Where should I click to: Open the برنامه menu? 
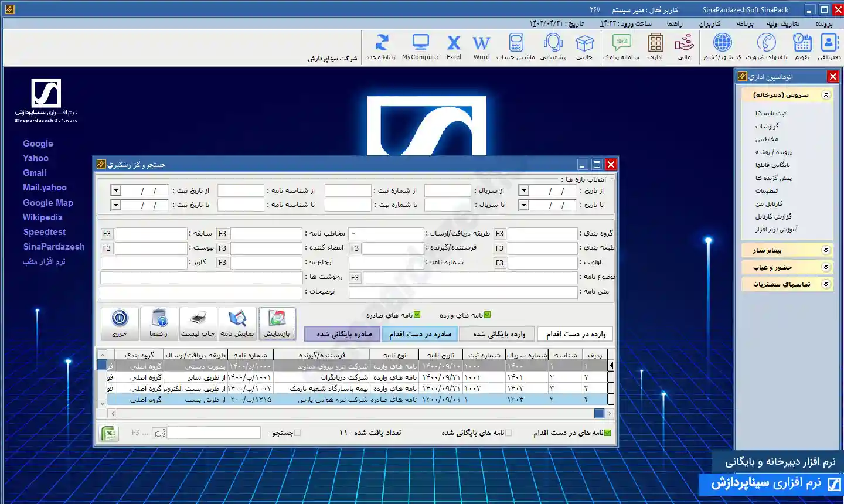coord(745,23)
